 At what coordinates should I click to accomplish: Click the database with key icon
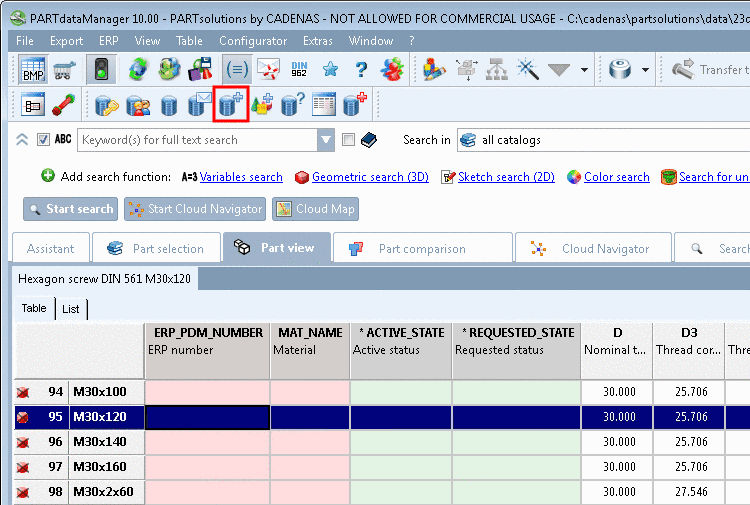[107, 105]
